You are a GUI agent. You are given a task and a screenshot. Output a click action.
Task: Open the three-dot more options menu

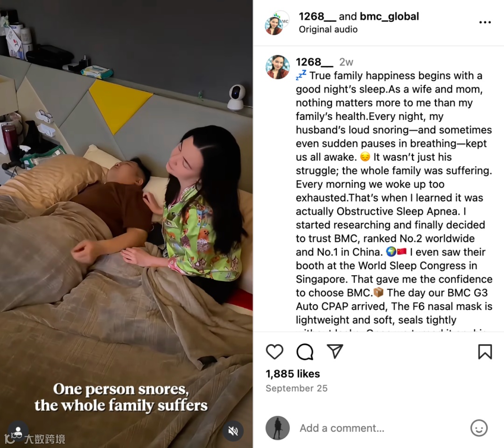coord(485,22)
